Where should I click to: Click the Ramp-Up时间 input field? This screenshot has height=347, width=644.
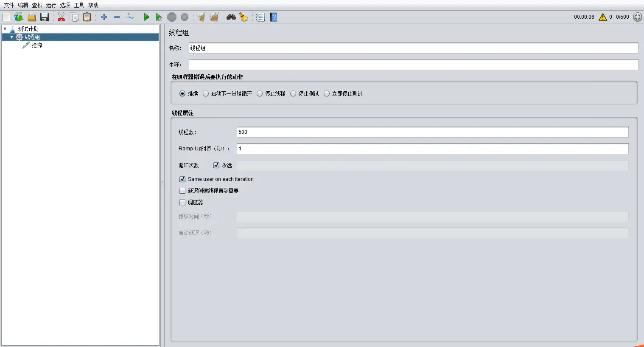(x=432, y=149)
